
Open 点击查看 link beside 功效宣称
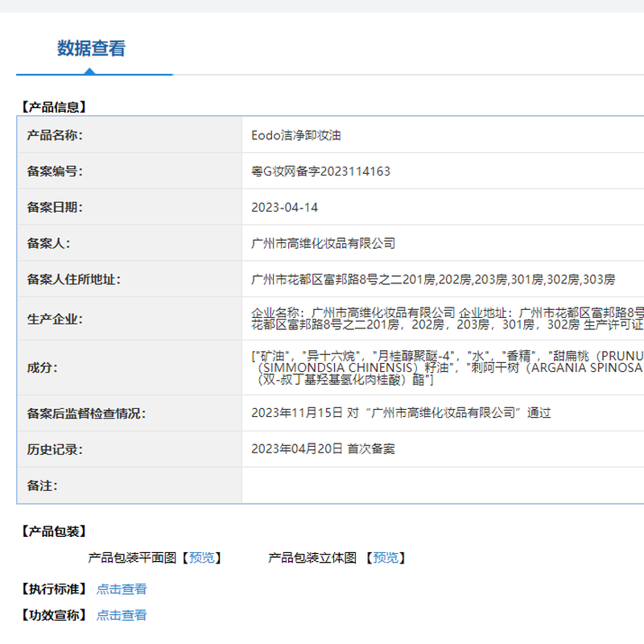pyautogui.click(x=122, y=615)
